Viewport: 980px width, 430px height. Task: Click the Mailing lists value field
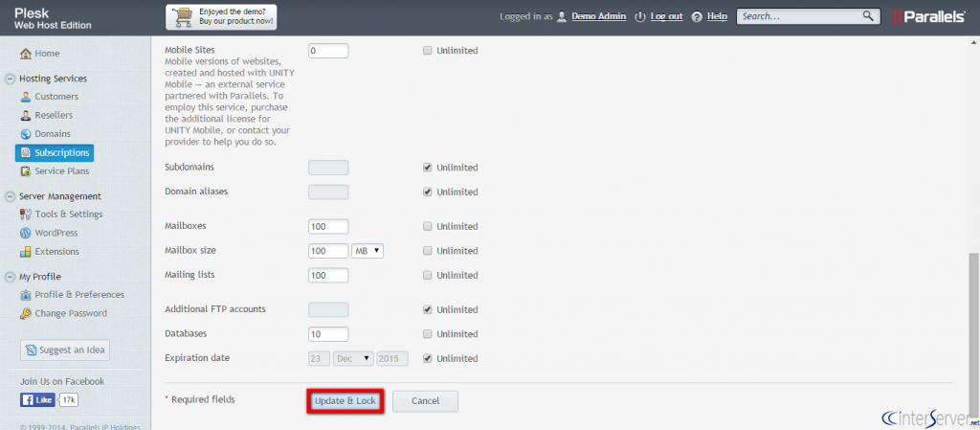pos(328,275)
